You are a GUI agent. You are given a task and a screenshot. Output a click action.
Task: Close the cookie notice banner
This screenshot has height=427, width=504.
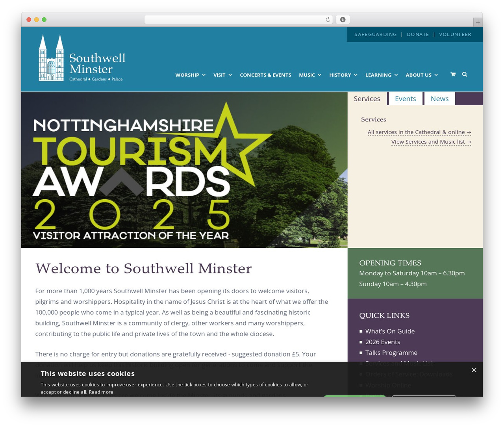474,370
